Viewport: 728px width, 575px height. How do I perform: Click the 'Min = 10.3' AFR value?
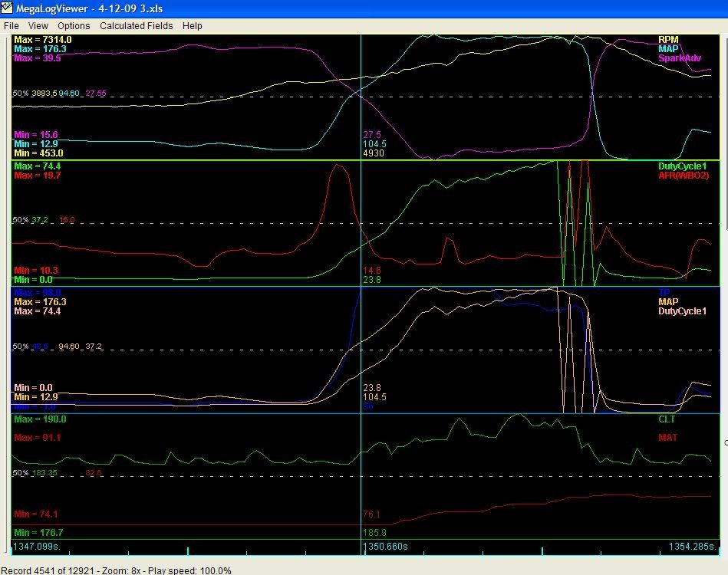[x=36, y=271]
